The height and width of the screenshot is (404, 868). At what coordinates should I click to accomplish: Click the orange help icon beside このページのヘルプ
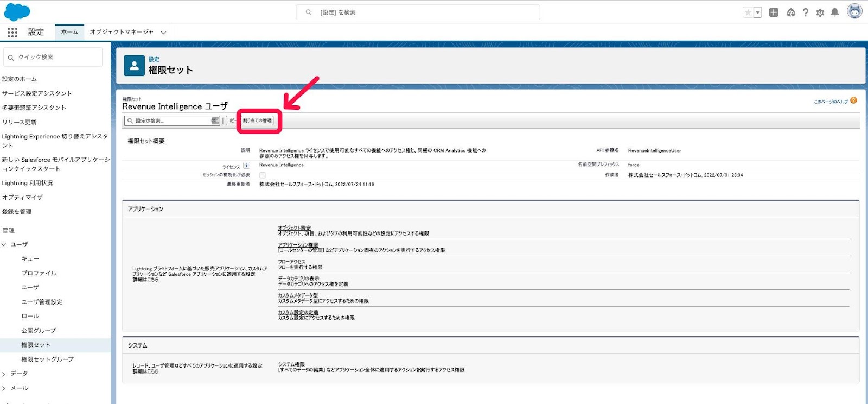(854, 100)
